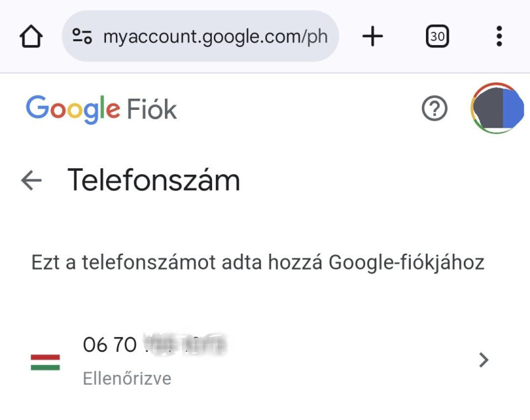Viewport: 530px width, 420px height.
Task: Click the Telefonszám page heading
Action: 154,180
